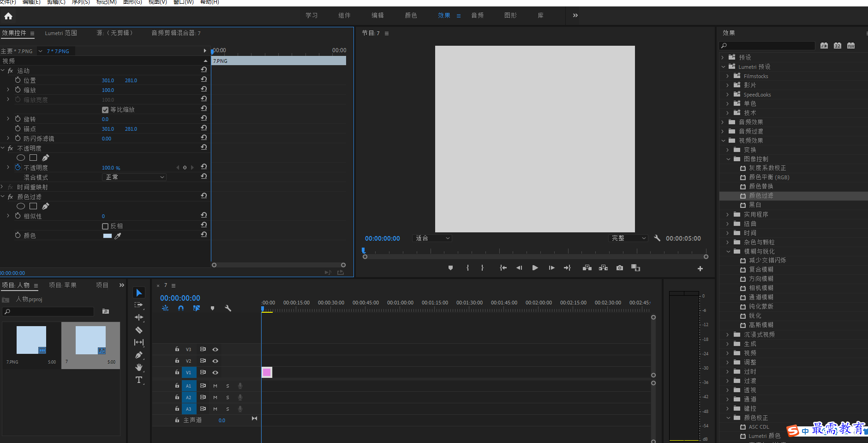Collapse 图像控制 folder
The width and height of the screenshot is (868, 443).
pos(729,159)
